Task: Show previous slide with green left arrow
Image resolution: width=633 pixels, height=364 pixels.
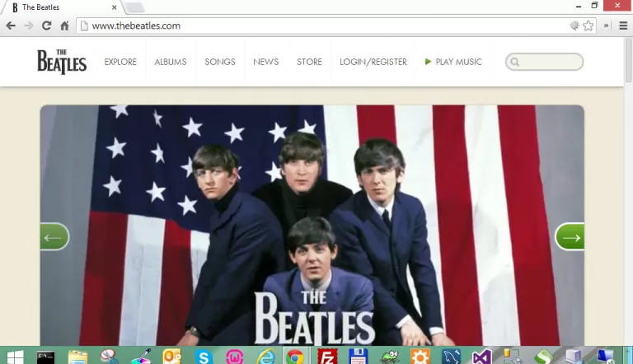Action: click(x=54, y=237)
